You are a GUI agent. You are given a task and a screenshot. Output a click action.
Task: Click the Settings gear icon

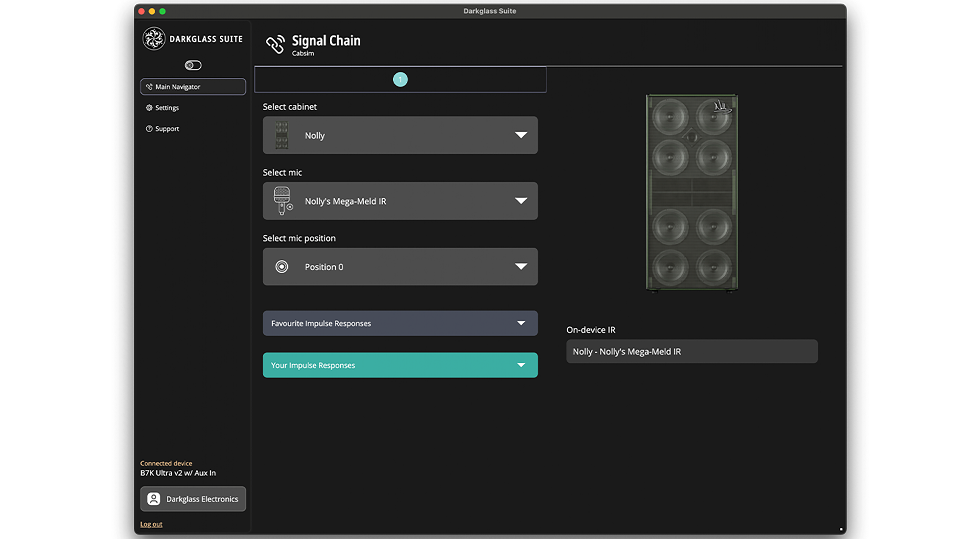[x=149, y=108]
